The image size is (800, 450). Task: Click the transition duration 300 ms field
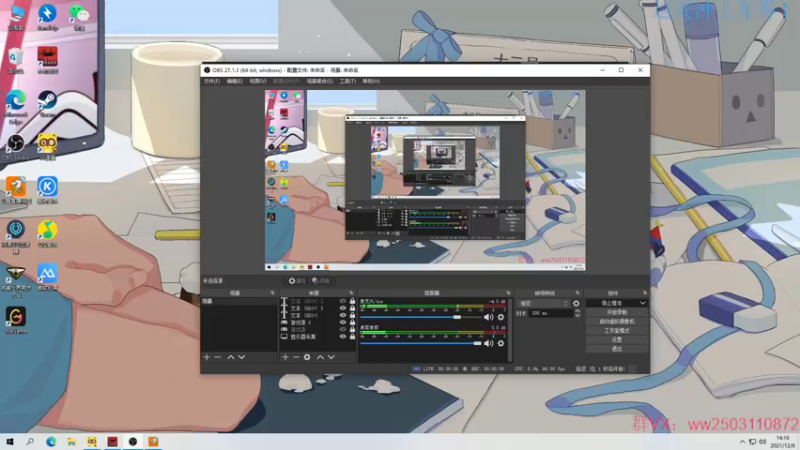pyautogui.click(x=551, y=313)
